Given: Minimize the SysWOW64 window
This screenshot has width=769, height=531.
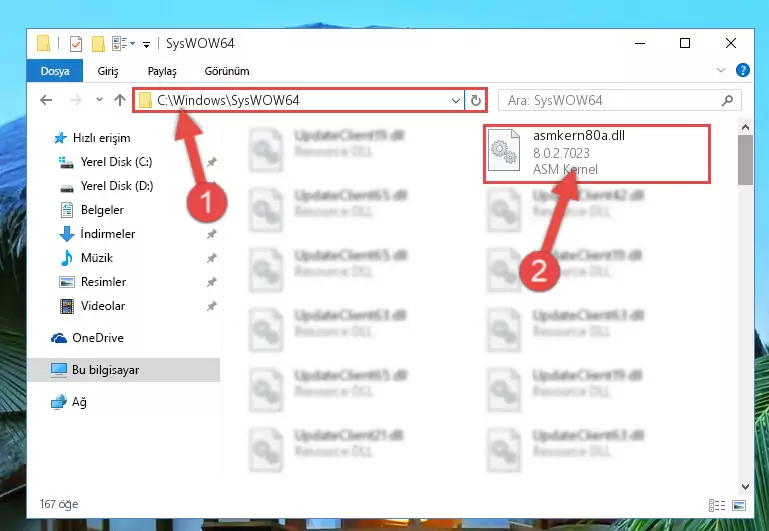Looking at the screenshot, I should (640, 43).
